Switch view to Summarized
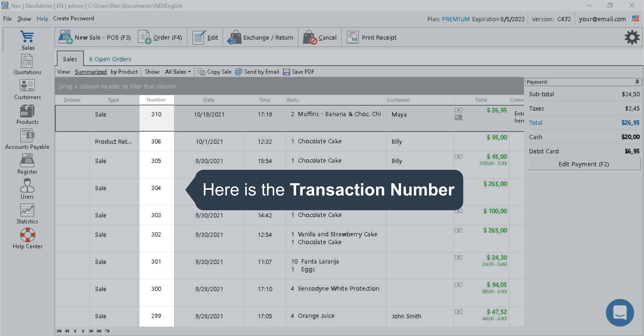Image resolution: width=644 pixels, height=336 pixels. point(90,72)
